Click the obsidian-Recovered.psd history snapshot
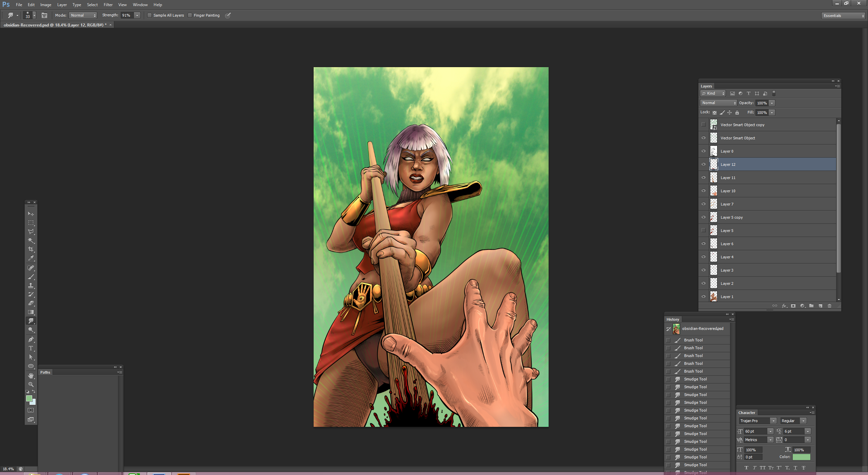The image size is (868, 475). [x=697, y=329]
